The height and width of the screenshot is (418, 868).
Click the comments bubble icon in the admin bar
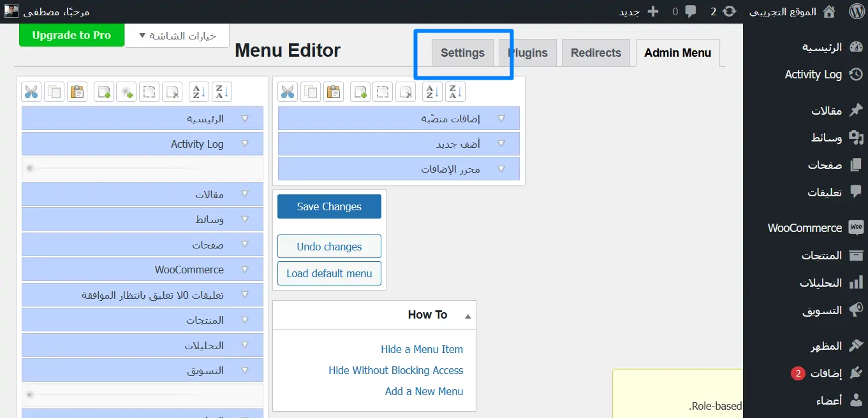click(x=691, y=11)
